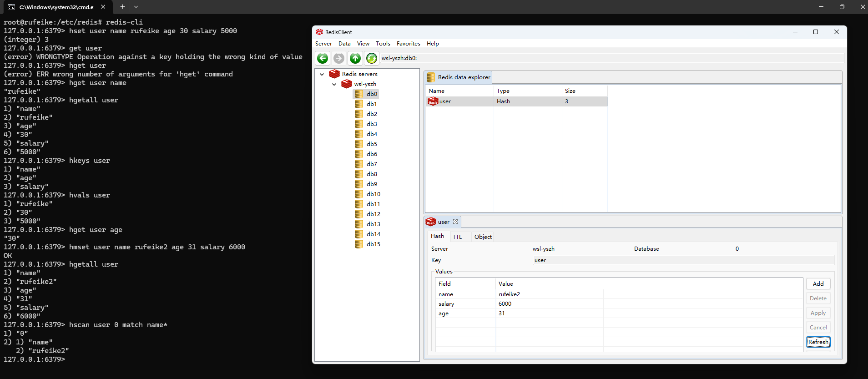Sort by the Size column header
Image resolution: width=868 pixels, height=379 pixels.
(x=585, y=91)
